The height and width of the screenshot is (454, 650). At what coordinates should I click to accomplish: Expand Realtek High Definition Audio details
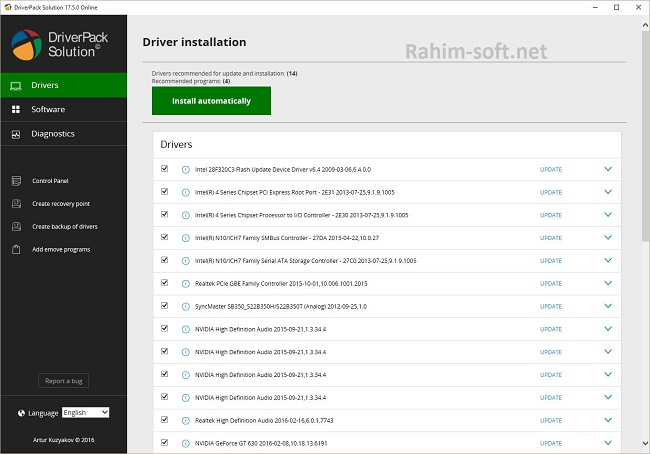click(x=608, y=420)
